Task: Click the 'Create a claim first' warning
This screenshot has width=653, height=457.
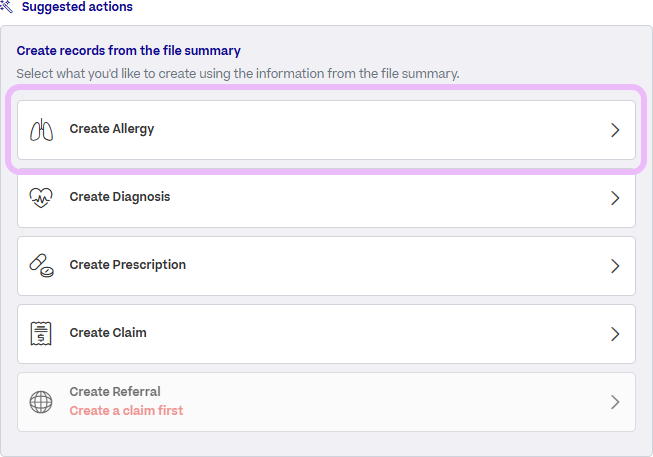Action: pos(126,411)
